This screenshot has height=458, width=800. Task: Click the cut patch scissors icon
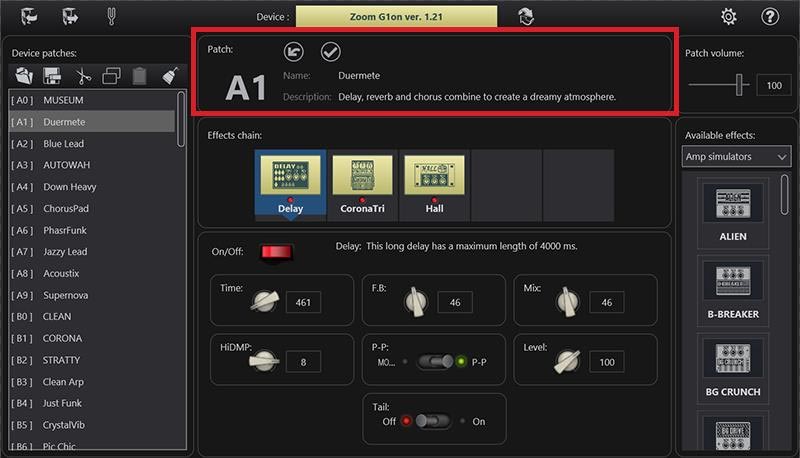[83, 75]
